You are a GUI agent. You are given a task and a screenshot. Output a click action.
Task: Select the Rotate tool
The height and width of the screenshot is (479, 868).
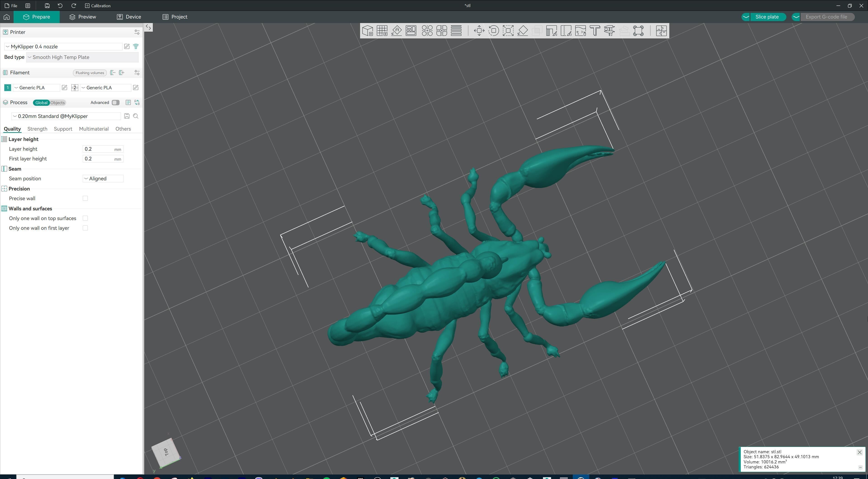click(494, 31)
